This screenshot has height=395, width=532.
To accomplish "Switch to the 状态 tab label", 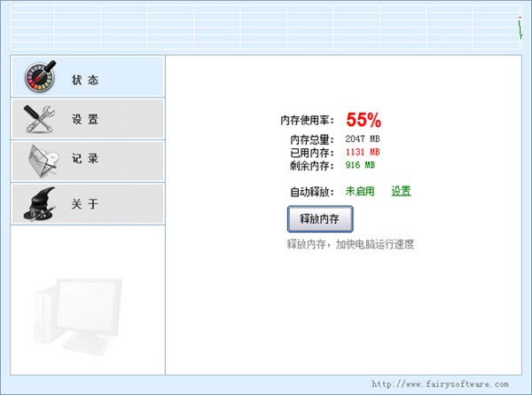I will (85, 80).
